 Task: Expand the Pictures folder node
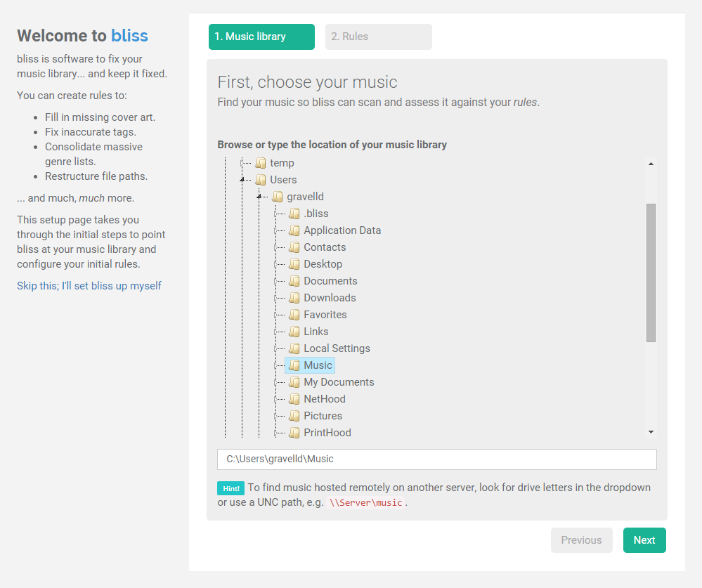[x=275, y=416]
